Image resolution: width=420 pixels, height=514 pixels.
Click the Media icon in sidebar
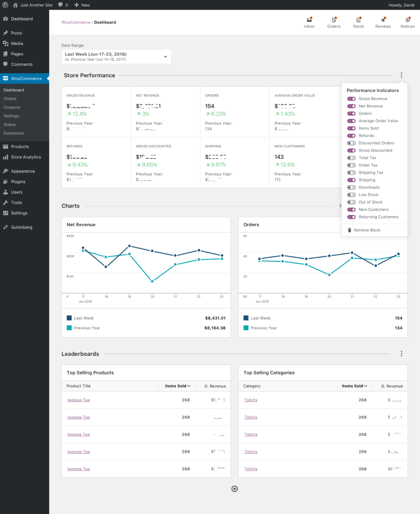[5, 43]
